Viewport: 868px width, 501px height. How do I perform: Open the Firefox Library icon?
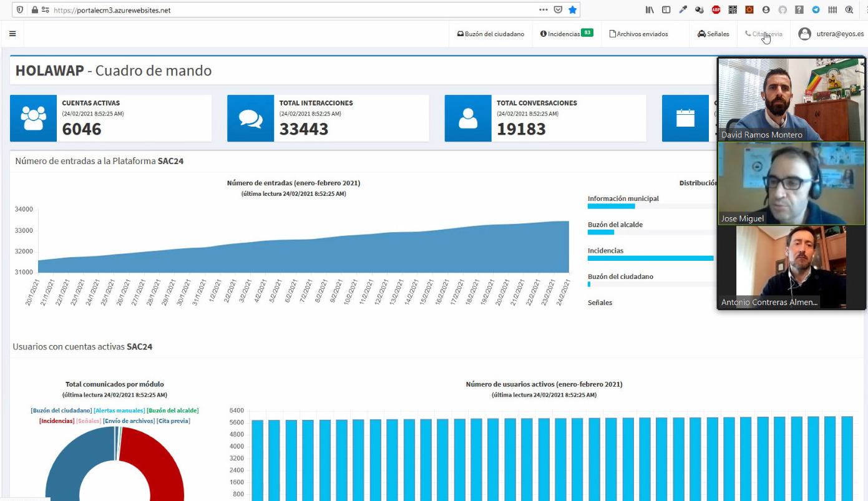(650, 10)
